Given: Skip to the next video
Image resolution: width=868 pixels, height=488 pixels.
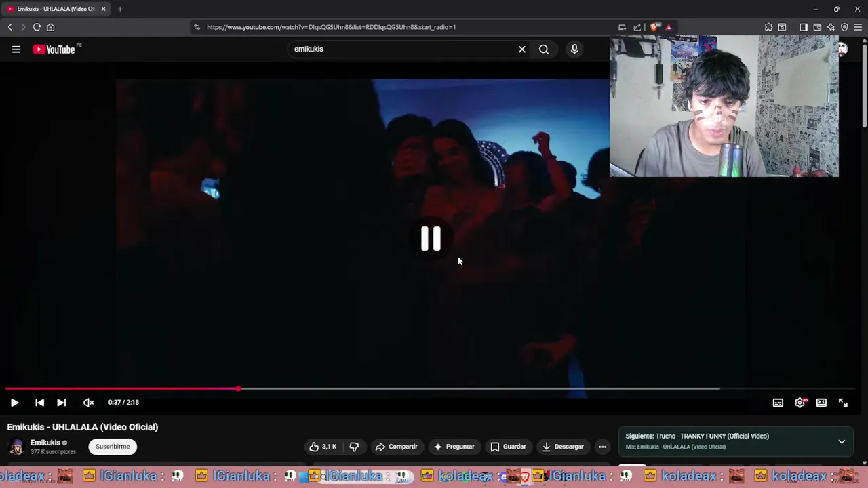Looking at the screenshot, I should pyautogui.click(x=61, y=403).
